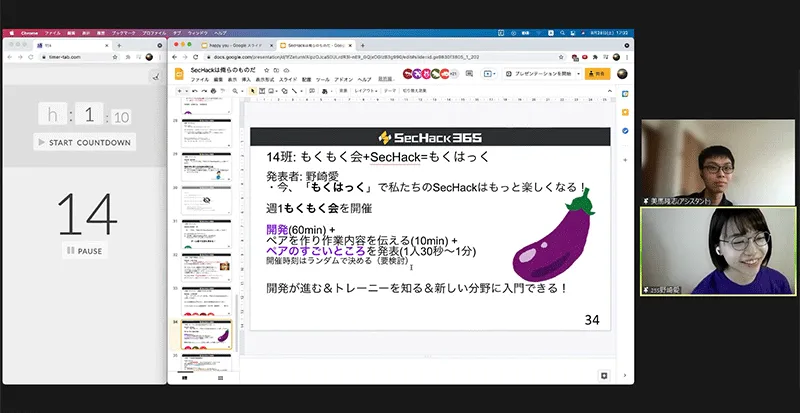Hide the side panel with bottom chevron
The image size is (800, 413).
coord(625,375)
